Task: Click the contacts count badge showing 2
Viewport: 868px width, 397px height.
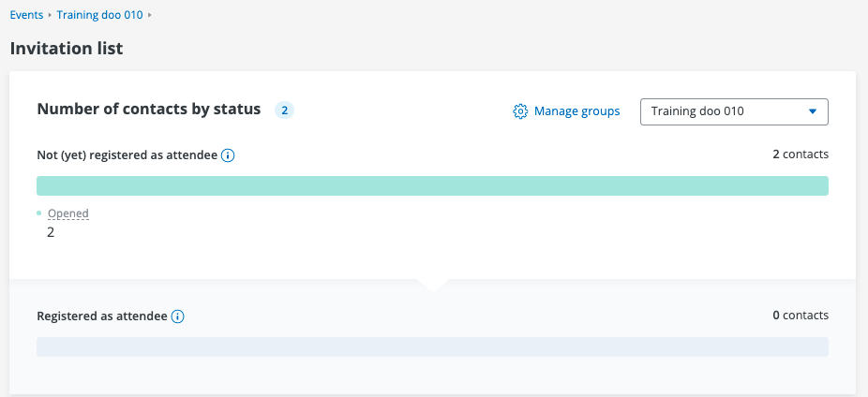Action: (x=284, y=110)
